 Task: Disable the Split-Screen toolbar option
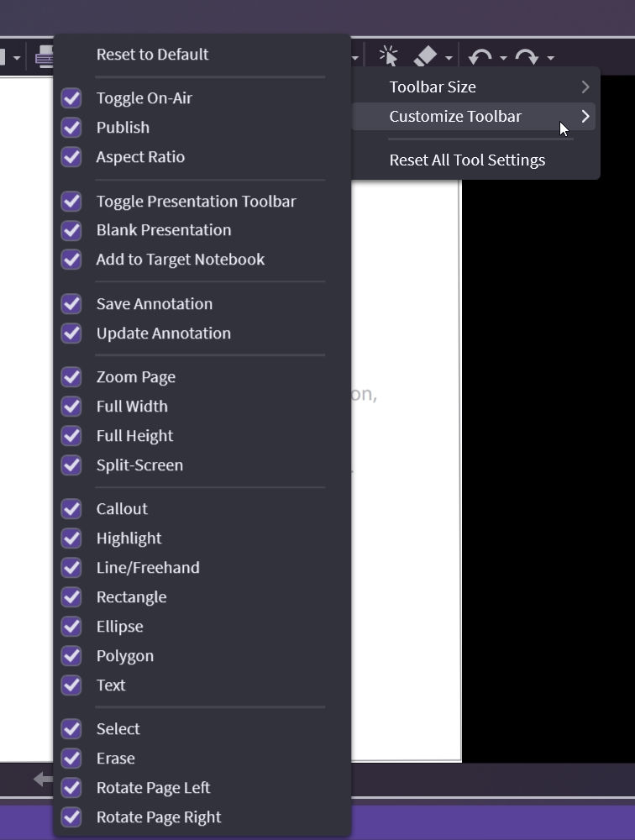pyautogui.click(x=71, y=465)
